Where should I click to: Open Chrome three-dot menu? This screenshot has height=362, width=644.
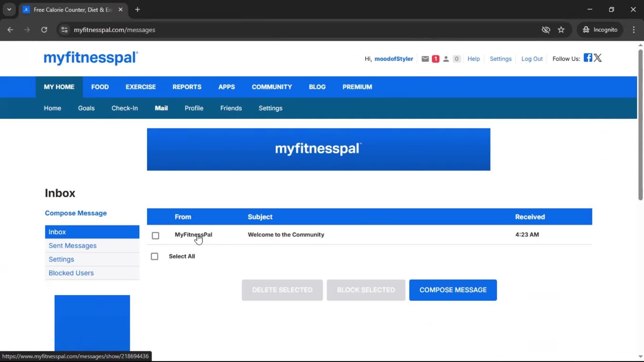pyautogui.click(x=634, y=30)
